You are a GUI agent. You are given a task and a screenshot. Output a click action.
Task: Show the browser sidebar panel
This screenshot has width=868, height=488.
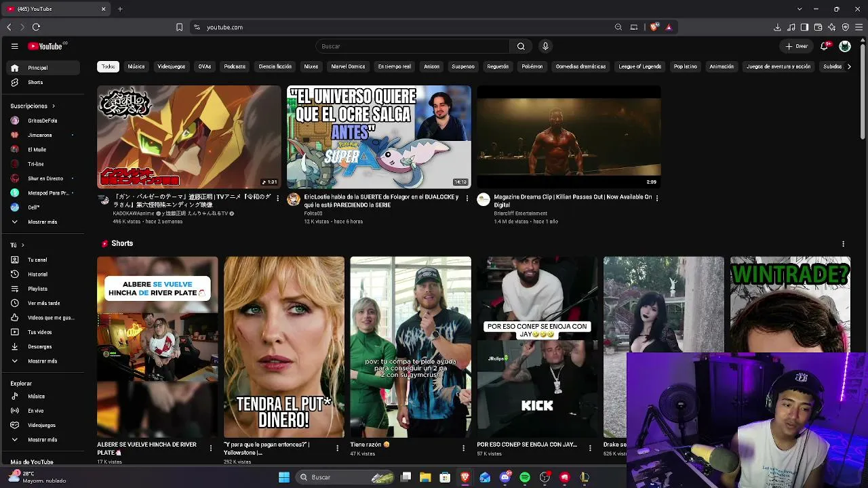(x=804, y=27)
